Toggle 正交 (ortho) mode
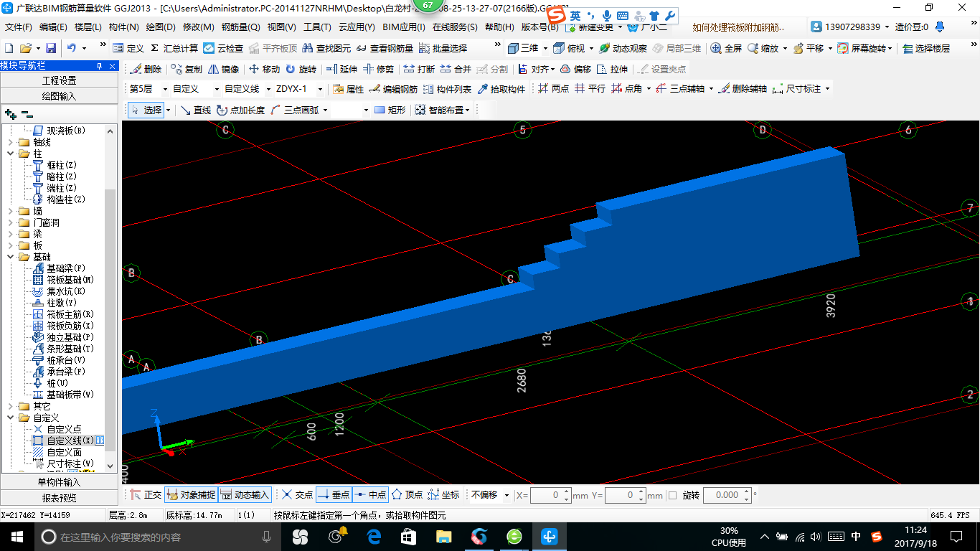Image resolution: width=980 pixels, height=551 pixels. point(146,495)
